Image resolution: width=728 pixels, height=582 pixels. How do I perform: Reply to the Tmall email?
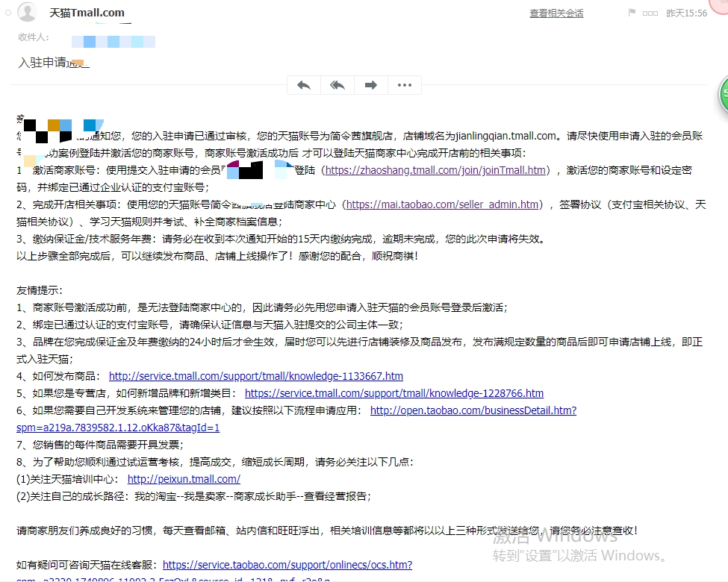[304, 85]
